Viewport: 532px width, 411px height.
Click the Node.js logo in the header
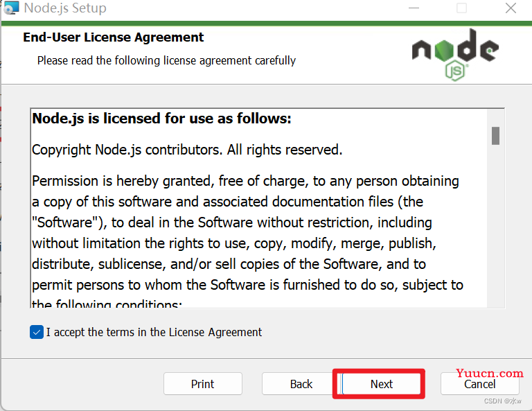point(455,54)
